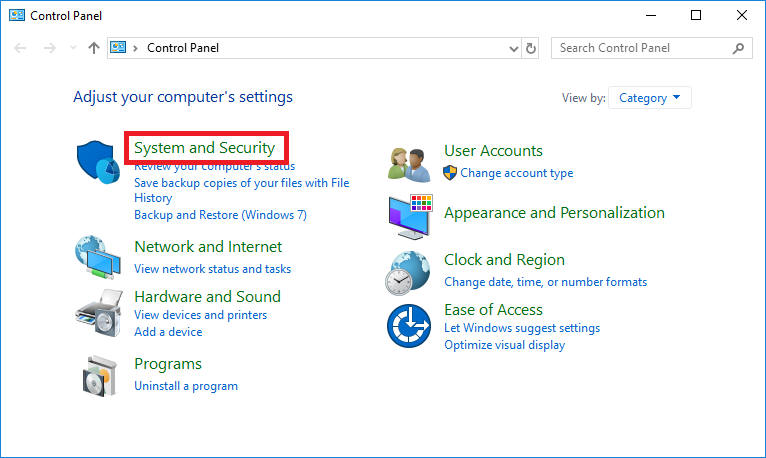Open the View by Category dropdown
Viewport: 766px width, 458px height.
tap(649, 98)
